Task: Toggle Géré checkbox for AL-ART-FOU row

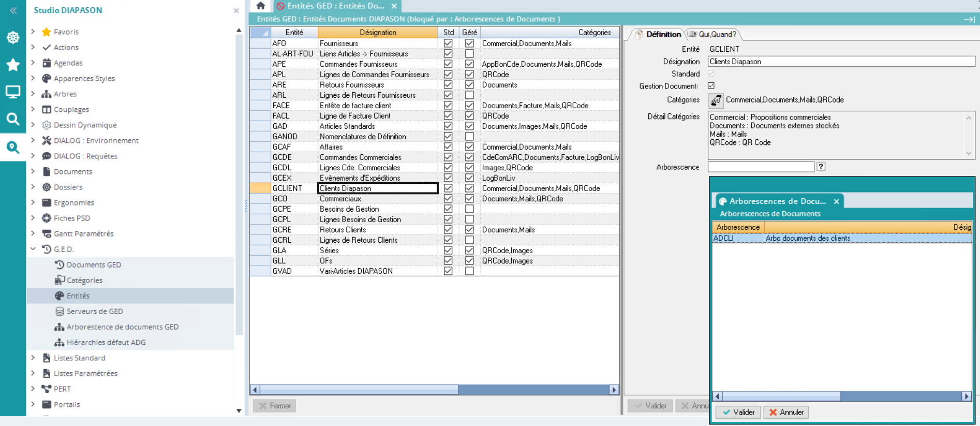Action: click(469, 54)
